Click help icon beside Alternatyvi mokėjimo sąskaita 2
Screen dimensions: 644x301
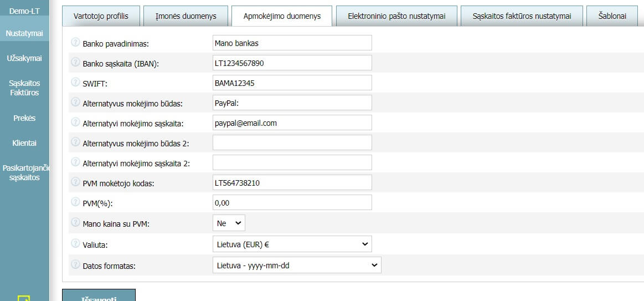[75, 162]
